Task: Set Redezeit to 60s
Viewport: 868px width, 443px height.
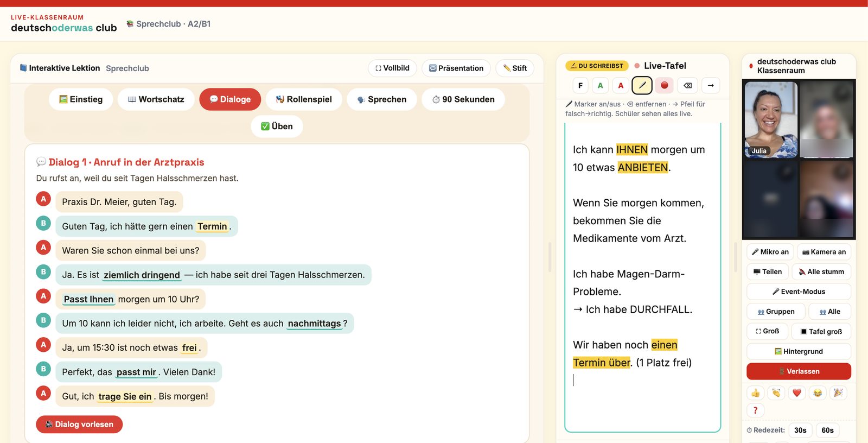Action: click(x=827, y=431)
